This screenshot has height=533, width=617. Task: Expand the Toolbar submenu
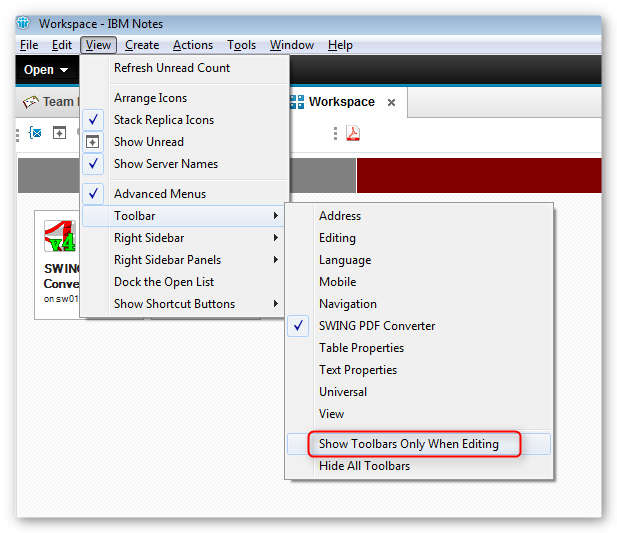[x=183, y=216]
